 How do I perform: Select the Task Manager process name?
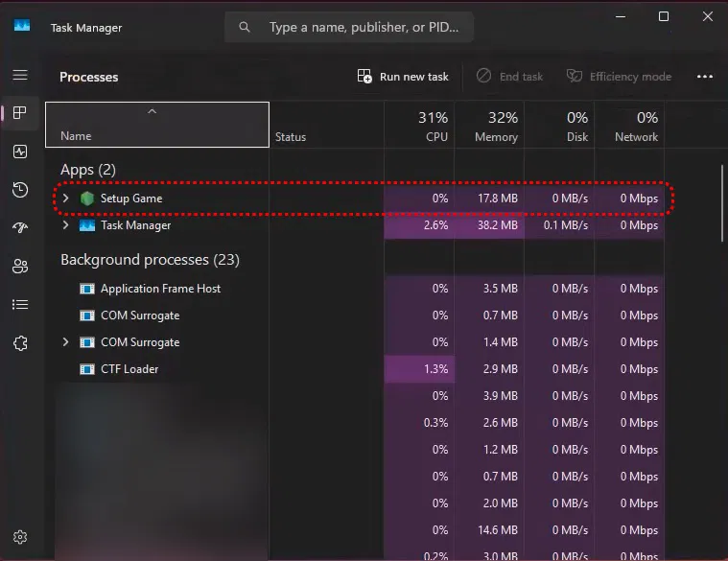pyautogui.click(x=135, y=225)
